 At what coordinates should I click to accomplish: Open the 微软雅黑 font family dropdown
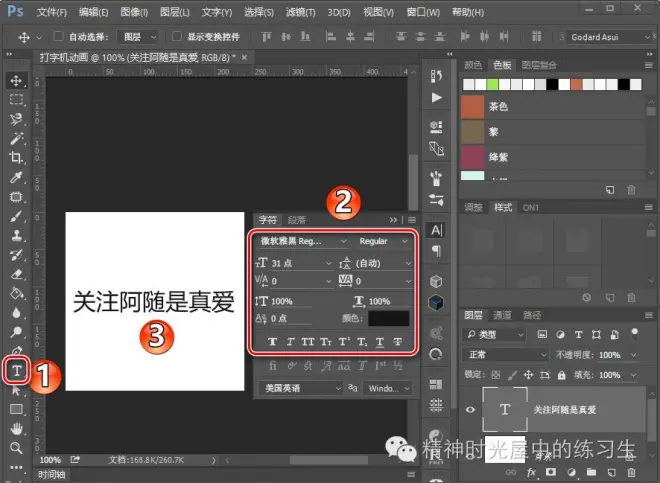point(302,241)
